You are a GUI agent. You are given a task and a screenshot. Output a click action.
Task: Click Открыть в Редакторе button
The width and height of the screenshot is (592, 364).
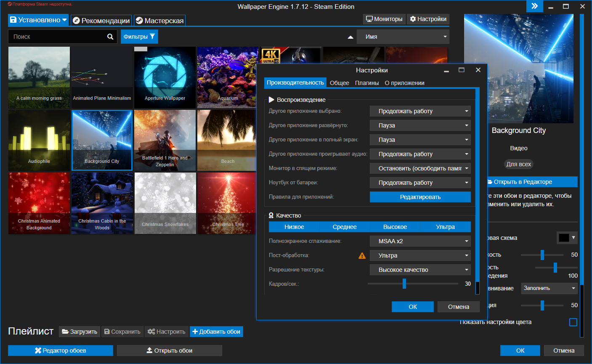(x=532, y=182)
